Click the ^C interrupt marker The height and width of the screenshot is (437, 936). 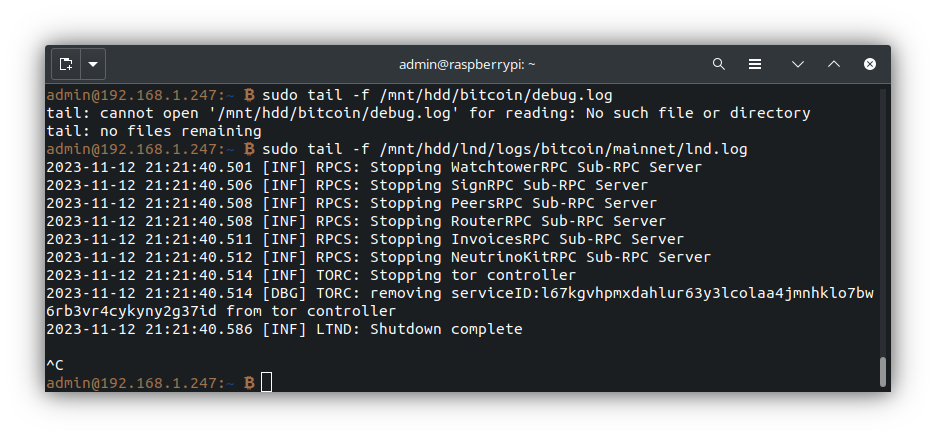tap(55, 365)
